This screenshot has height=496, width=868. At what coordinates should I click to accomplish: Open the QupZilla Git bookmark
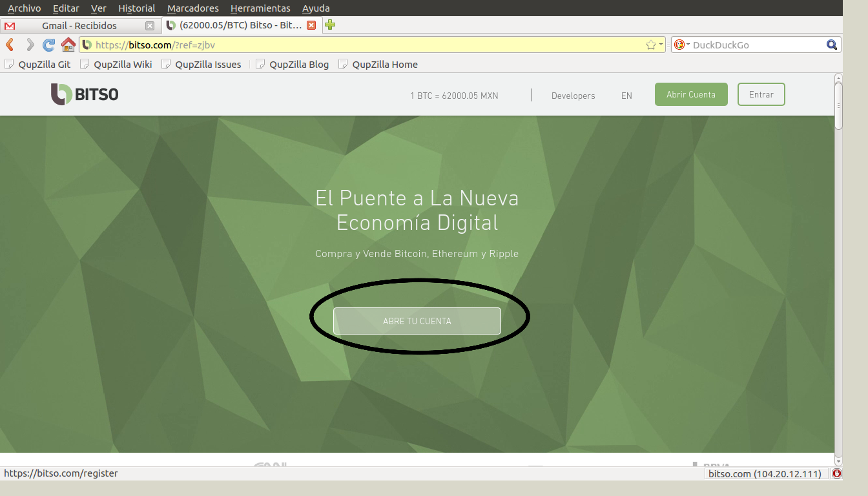click(x=37, y=65)
